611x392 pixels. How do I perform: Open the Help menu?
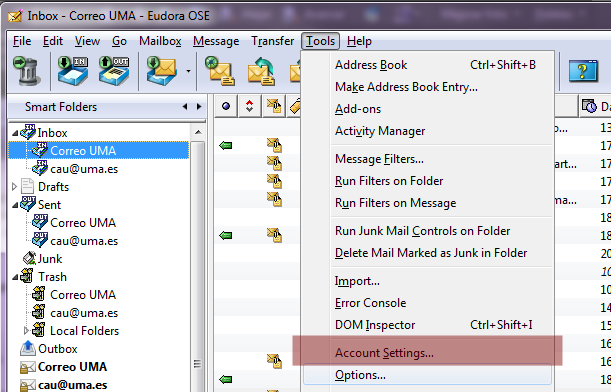(359, 41)
